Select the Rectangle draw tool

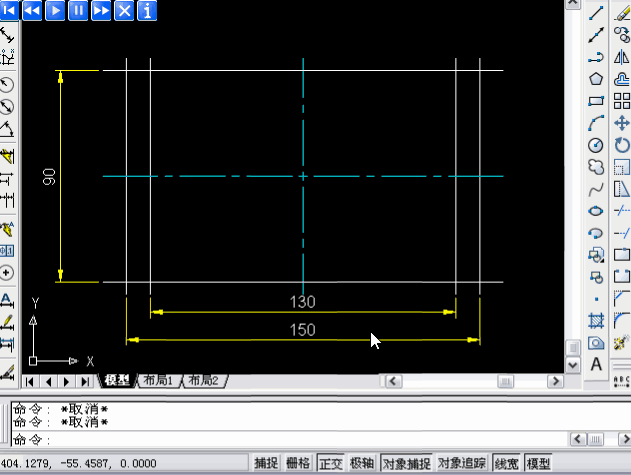tap(597, 100)
